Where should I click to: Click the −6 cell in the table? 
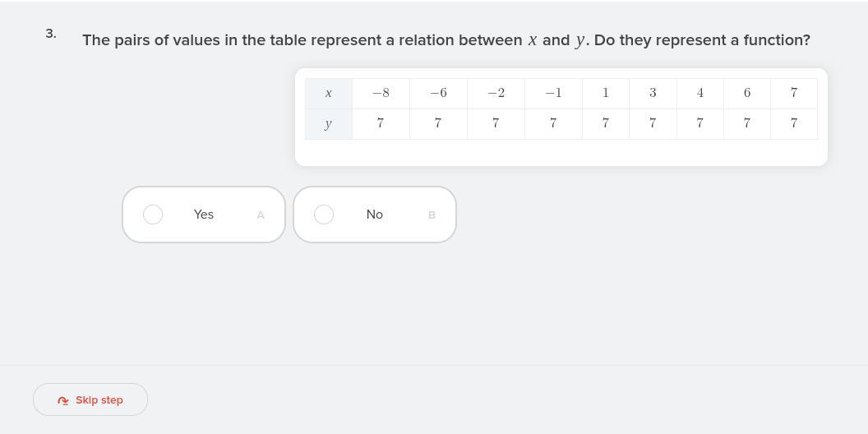pos(438,94)
